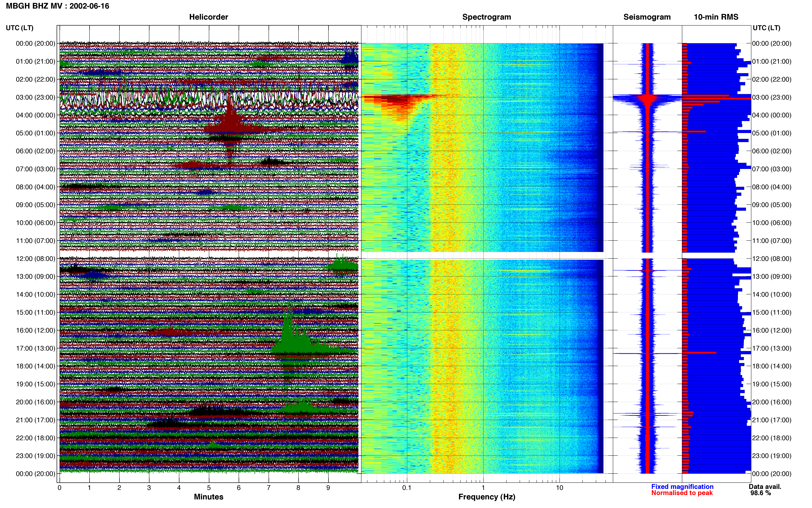This screenshot has height=508, width=812.
Task: Click the Normalised to peak legend text
Action: (x=682, y=493)
